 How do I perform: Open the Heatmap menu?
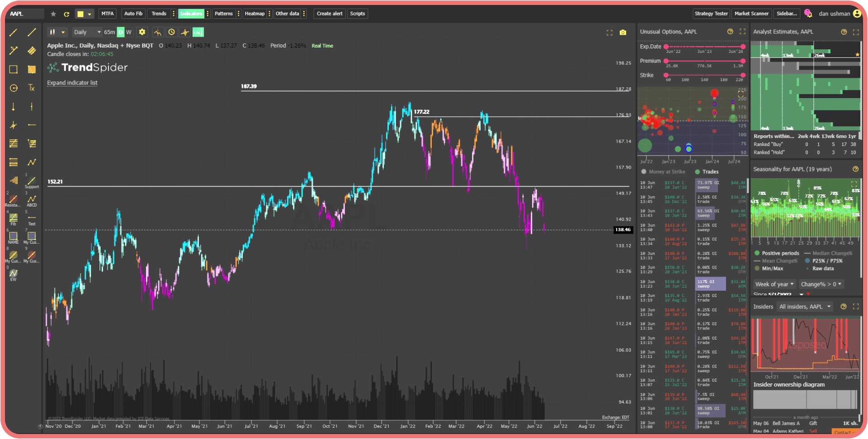[x=255, y=14]
